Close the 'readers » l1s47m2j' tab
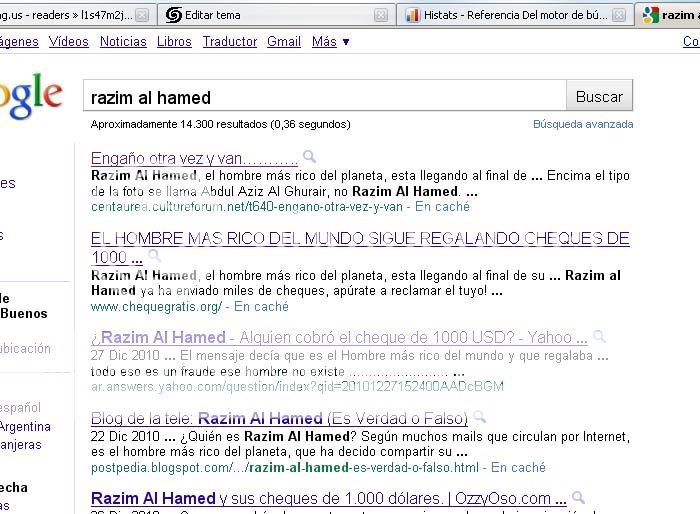The width and height of the screenshot is (700, 514). point(142,15)
